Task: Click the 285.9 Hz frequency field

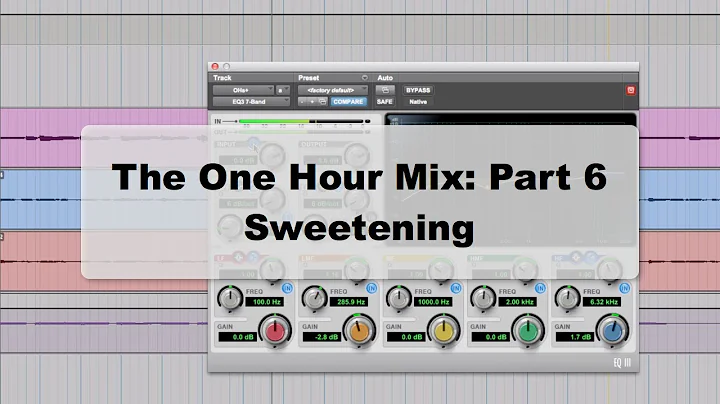Action: click(349, 302)
